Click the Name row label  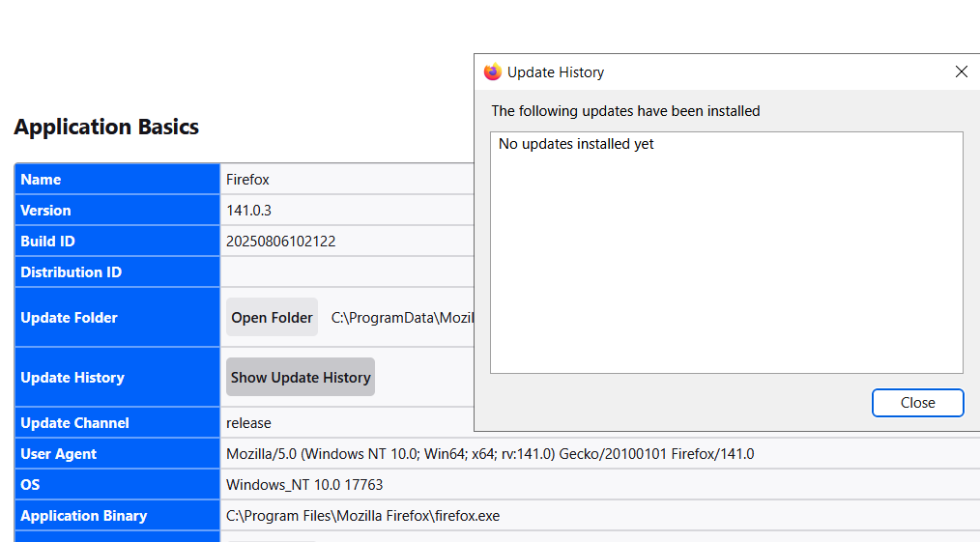click(x=41, y=180)
